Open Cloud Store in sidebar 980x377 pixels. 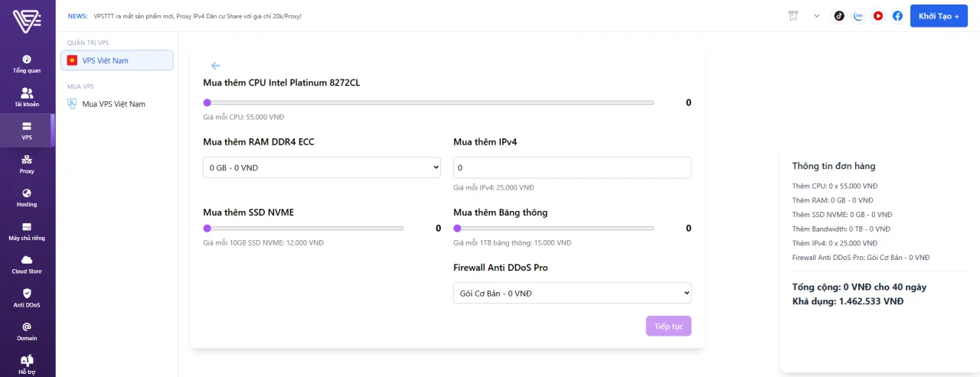point(27,265)
